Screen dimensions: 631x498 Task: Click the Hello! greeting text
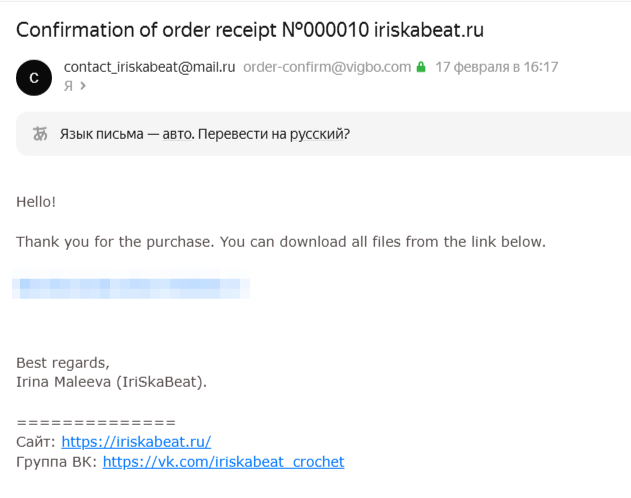click(36, 202)
